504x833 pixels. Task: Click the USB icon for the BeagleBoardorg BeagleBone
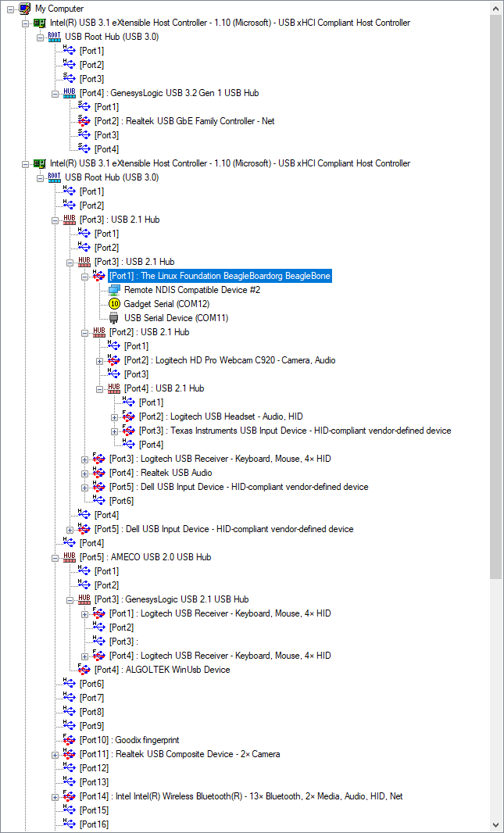pyautogui.click(x=98, y=276)
